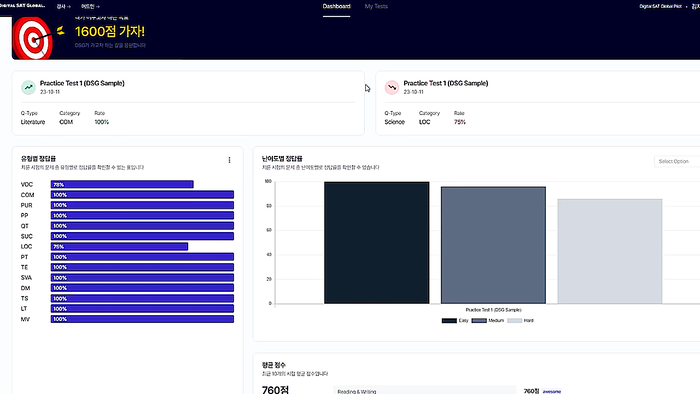The width and height of the screenshot is (700, 394).
Task: Click the Literature Q-Type value
Action: click(x=33, y=122)
